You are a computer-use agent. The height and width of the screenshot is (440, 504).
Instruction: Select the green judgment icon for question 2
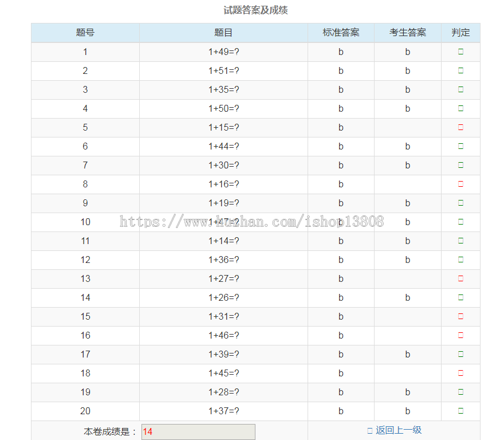tap(460, 70)
